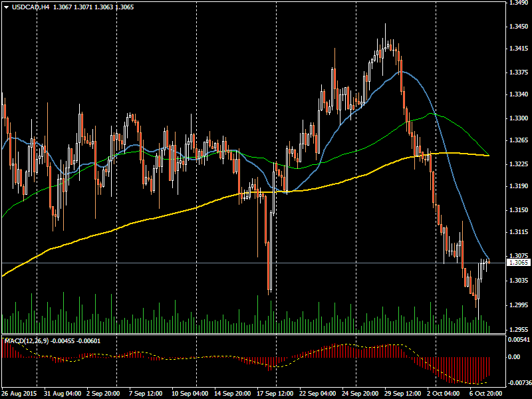Screen dimensions: 532x399
Task: Select the 1.3190 price scale label
Action: [519, 187]
